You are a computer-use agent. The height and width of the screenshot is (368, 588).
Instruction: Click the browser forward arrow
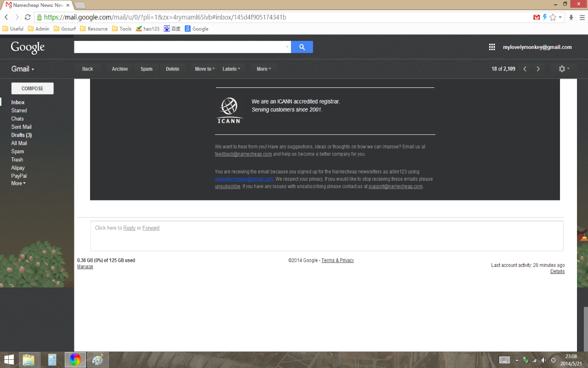[17, 17]
